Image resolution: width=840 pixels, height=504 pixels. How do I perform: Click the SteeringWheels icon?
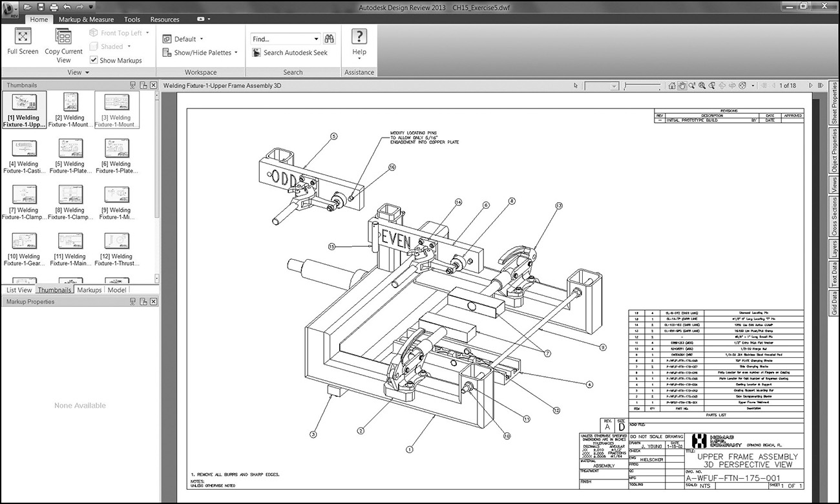click(x=742, y=85)
